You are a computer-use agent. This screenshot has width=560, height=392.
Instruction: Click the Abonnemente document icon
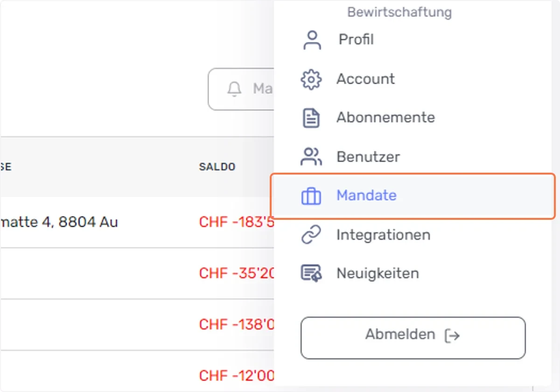pyautogui.click(x=311, y=118)
